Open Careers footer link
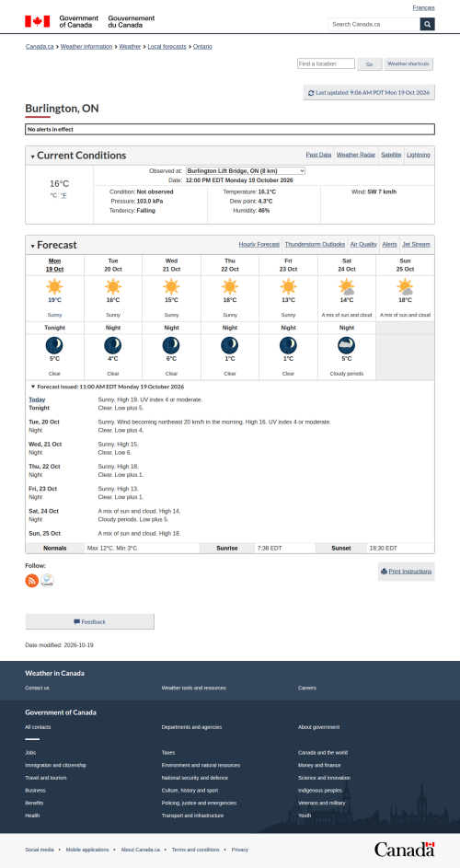Viewport: 460px width, 868px height. click(x=307, y=689)
